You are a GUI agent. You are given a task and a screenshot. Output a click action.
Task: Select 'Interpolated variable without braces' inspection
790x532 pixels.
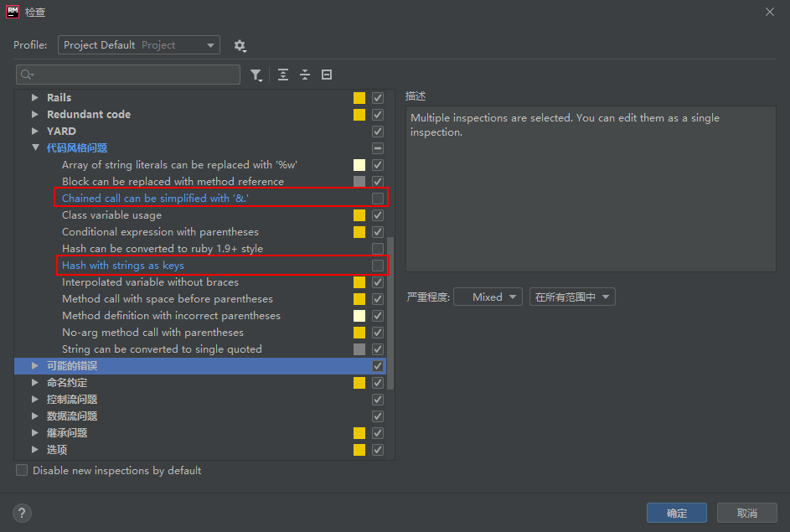point(150,282)
